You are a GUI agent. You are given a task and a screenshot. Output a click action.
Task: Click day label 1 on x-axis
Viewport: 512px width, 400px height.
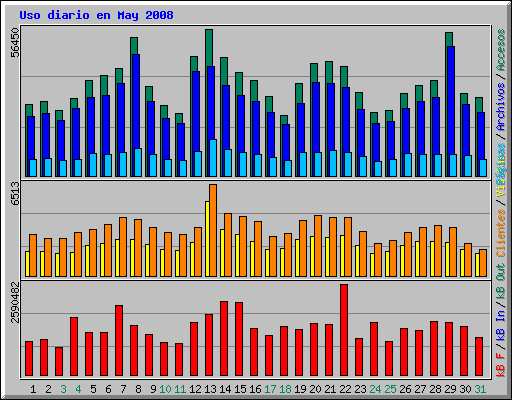coord(33,389)
